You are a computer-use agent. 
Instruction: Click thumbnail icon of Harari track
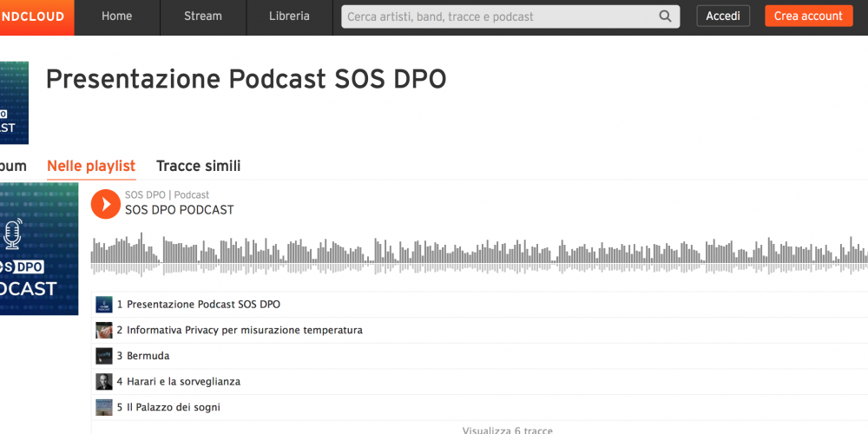point(104,381)
